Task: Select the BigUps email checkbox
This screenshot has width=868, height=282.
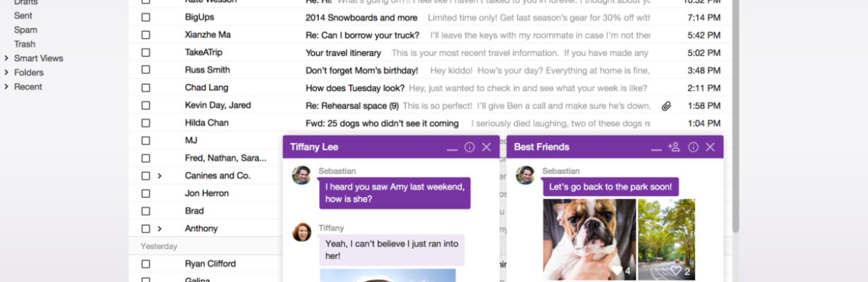Action: click(145, 18)
